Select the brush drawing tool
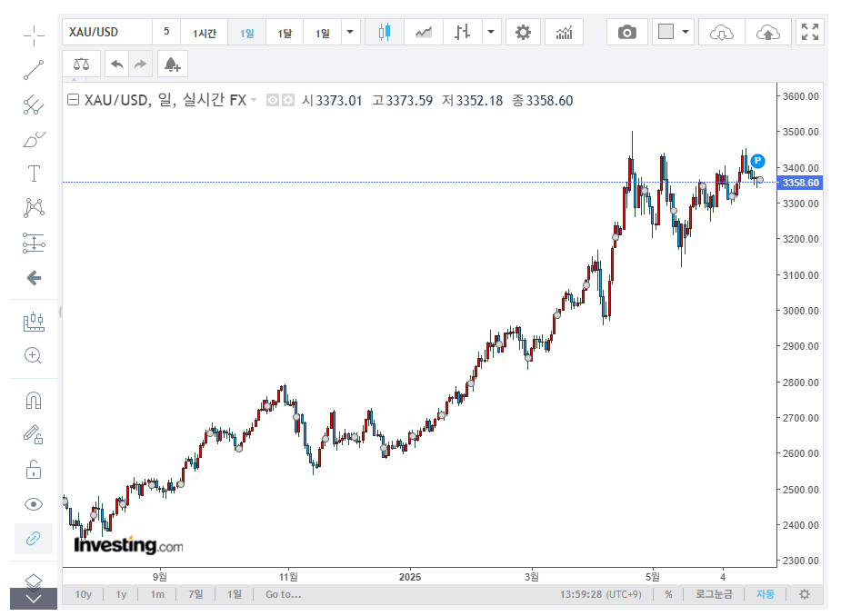 point(34,139)
